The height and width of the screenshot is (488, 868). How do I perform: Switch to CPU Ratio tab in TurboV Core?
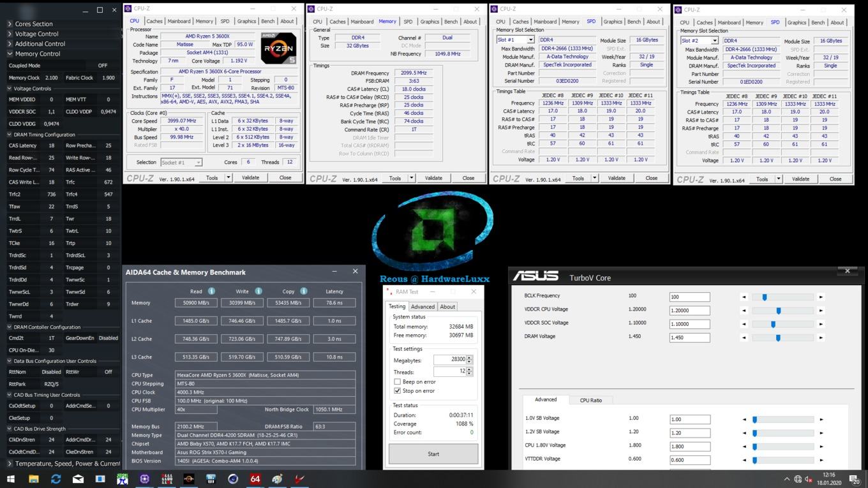(x=590, y=400)
